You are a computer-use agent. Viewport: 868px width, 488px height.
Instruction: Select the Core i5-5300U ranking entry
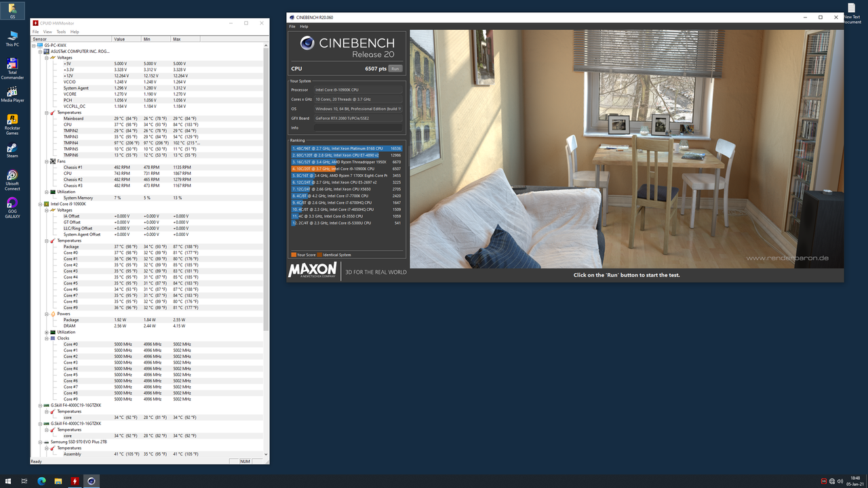tap(347, 223)
